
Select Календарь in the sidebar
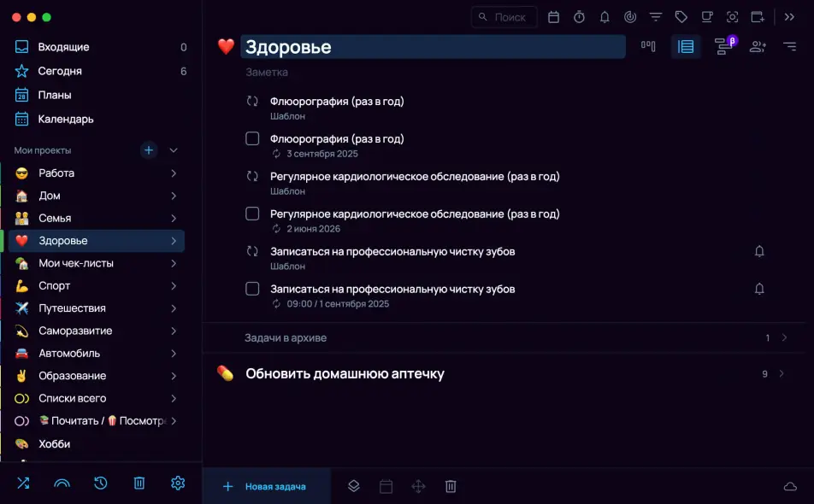pyautogui.click(x=66, y=120)
